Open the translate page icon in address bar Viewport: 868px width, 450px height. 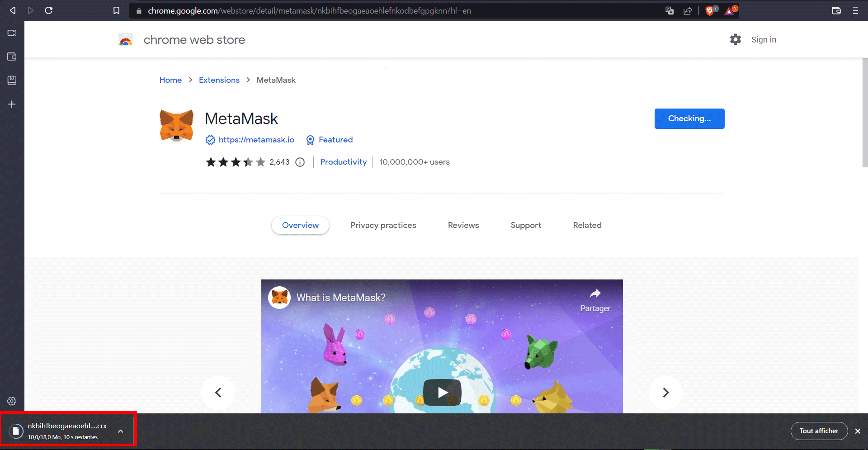670,11
